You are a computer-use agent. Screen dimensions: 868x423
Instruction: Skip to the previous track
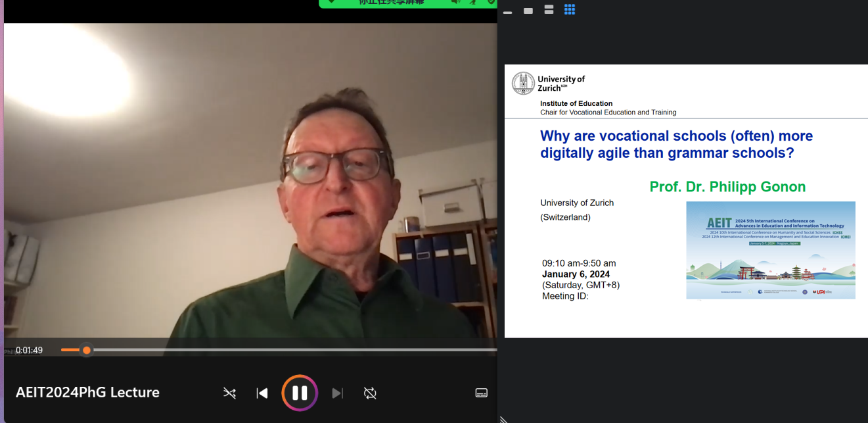tap(262, 393)
